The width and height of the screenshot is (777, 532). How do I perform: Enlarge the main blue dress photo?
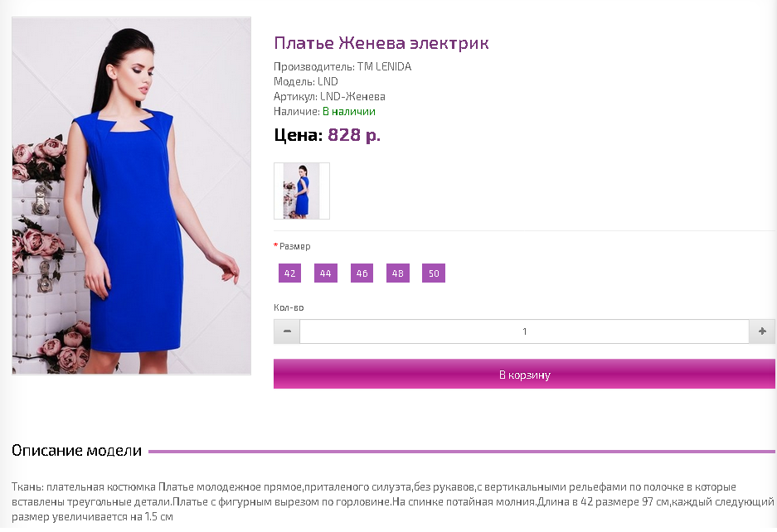coord(131,196)
